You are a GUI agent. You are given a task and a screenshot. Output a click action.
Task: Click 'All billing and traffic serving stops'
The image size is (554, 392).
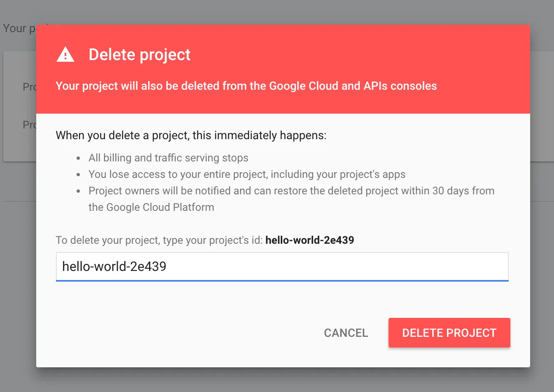(168, 158)
